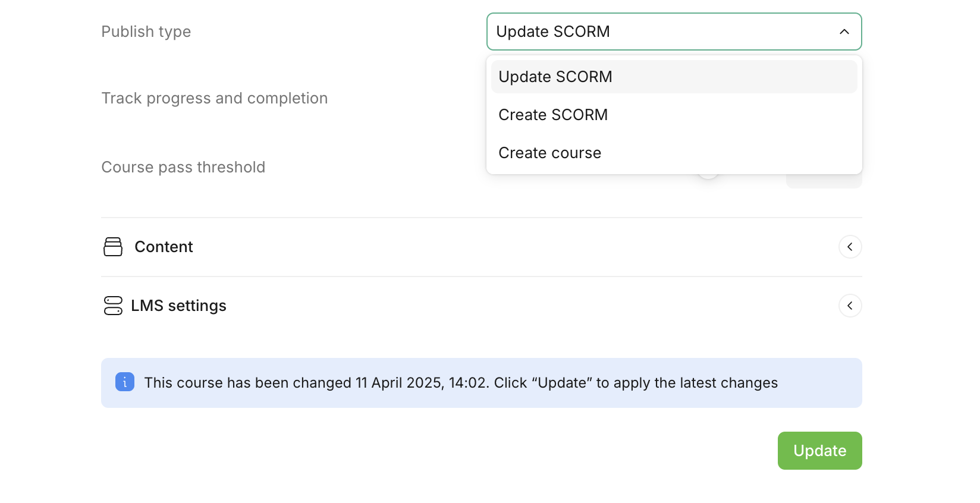
Task: Click the Content section title
Action: click(x=164, y=247)
